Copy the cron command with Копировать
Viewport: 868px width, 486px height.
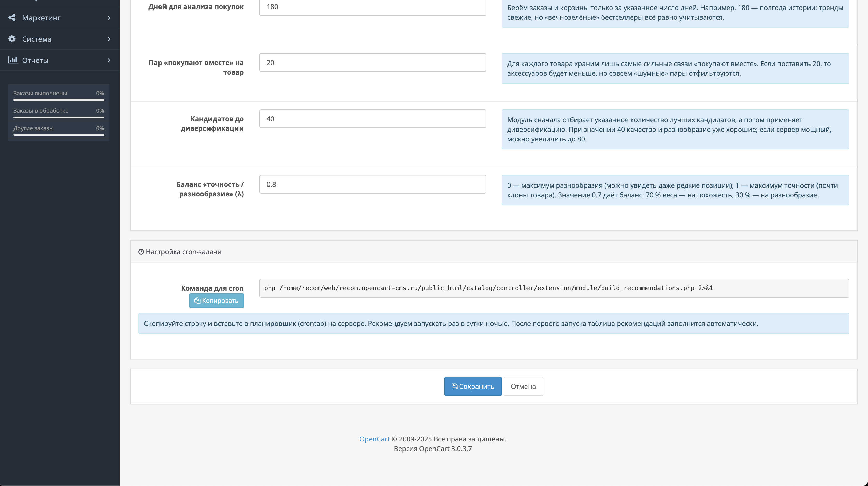point(216,301)
